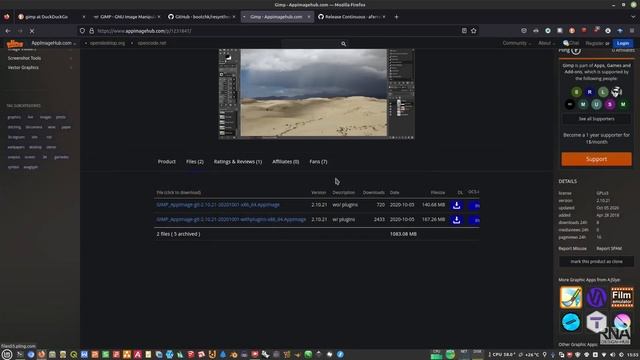Click the '2433' downloads count

pyautogui.click(x=379, y=220)
